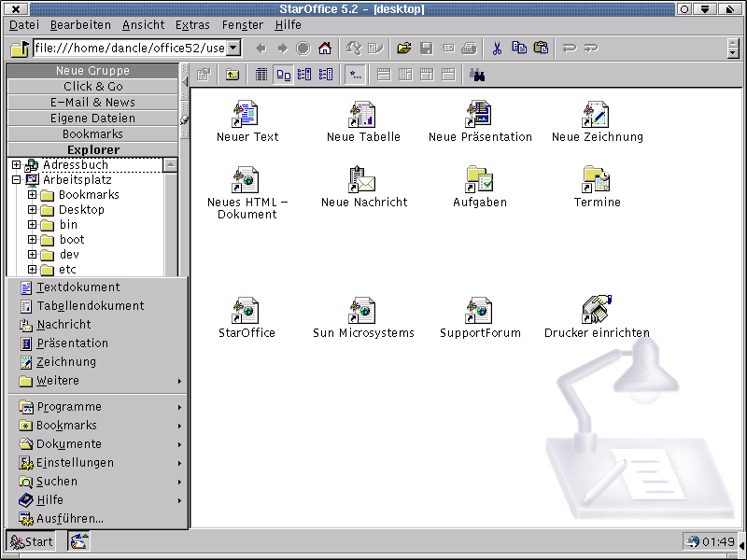Click the Up one level folder icon

[233, 75]
